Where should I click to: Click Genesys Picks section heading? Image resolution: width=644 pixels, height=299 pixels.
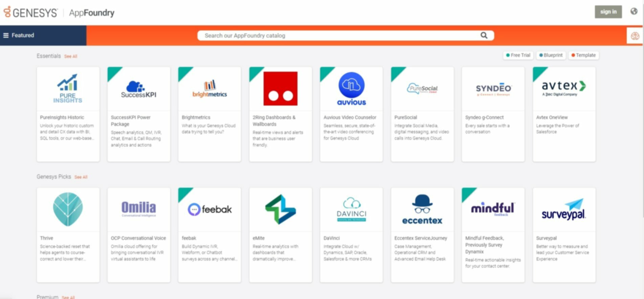(x=54, y=177)
